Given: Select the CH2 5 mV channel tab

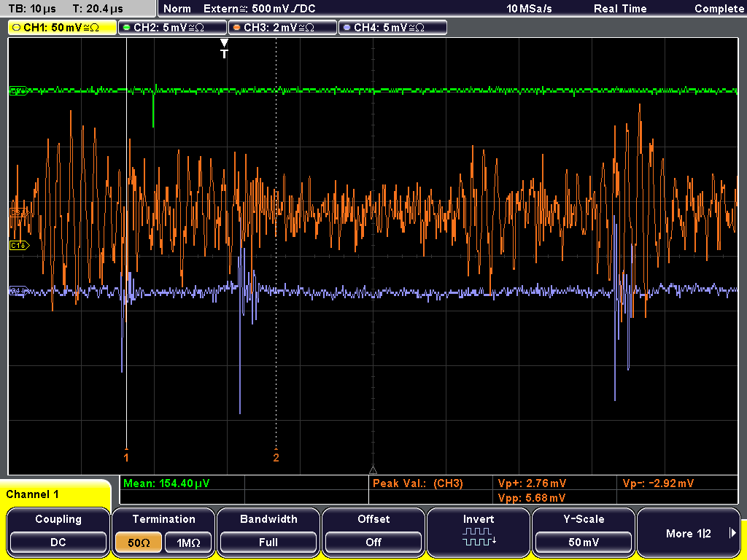Looking at the screenshot, I should [x=172, y=28].
